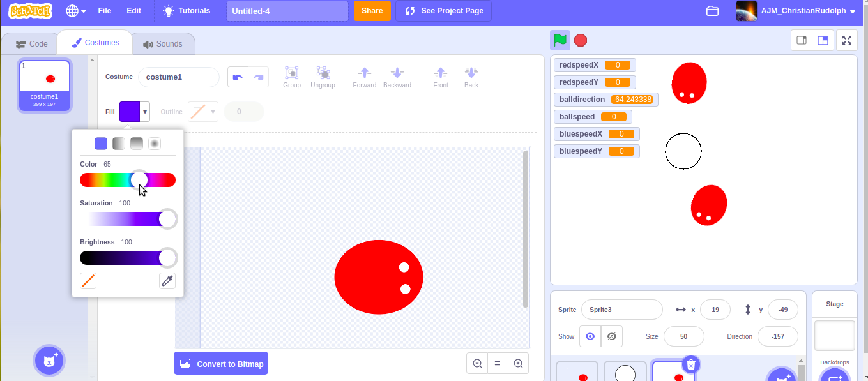Select the eyedropper in the color picker
868x381 pixels.
click(167, 281)
